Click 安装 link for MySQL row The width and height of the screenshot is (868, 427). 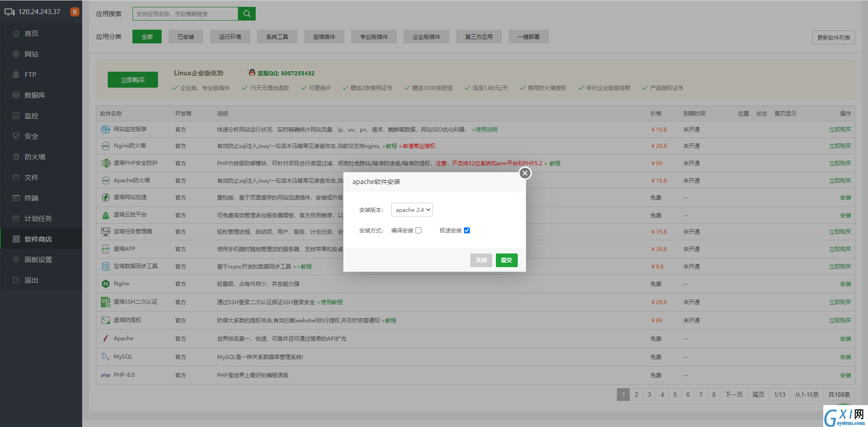click(x=846, y=357)
